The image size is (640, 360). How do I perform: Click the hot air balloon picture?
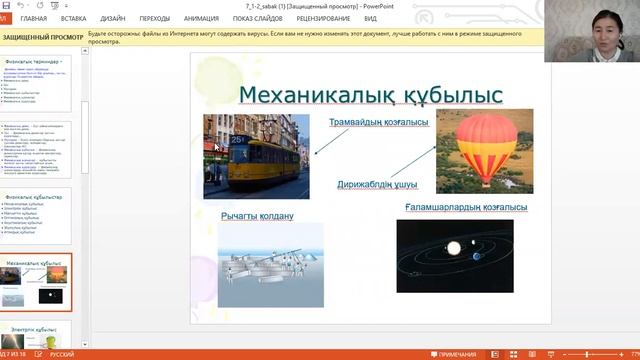click(484, 151)
